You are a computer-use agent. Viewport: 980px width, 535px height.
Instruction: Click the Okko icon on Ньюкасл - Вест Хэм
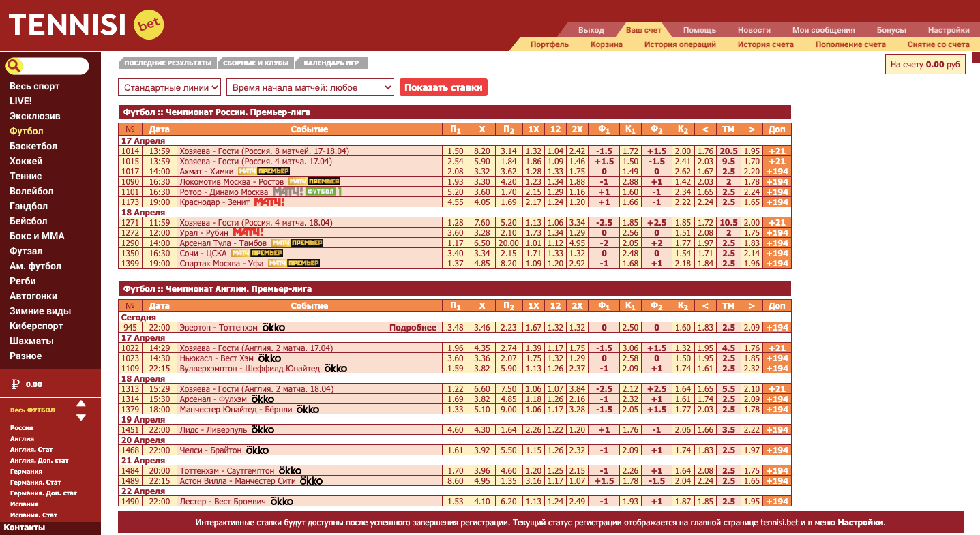[x=269, y=358]
